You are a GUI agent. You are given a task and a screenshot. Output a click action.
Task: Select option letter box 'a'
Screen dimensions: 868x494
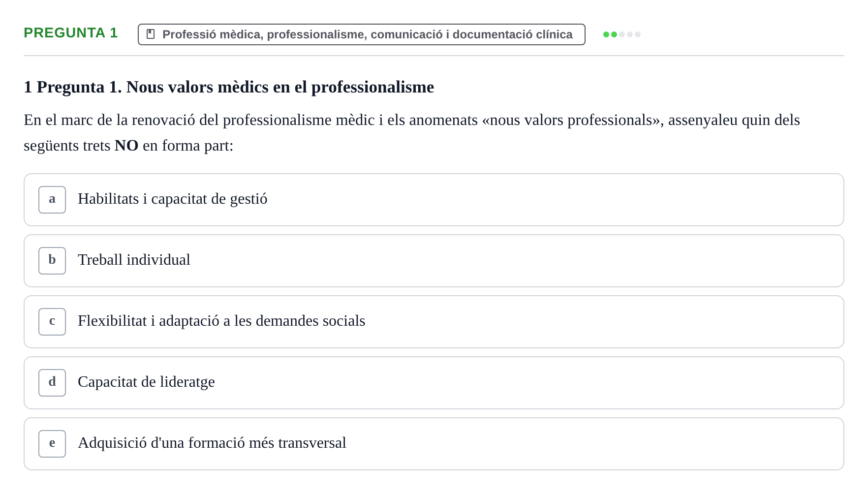pos(52,200)
